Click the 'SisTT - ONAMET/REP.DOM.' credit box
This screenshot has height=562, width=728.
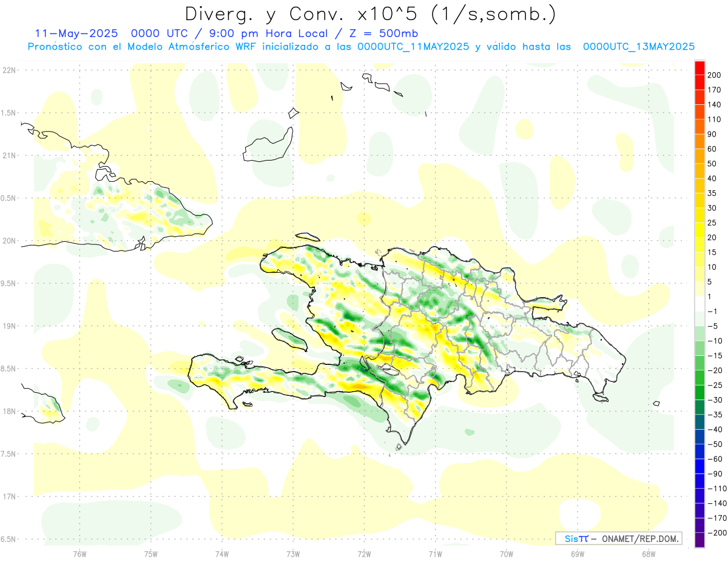click(x=618, y=538)
